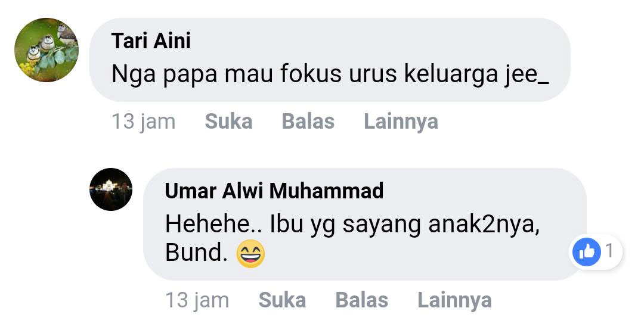Like Umar Alwi Muhammad's reply with Suka
The image size is (644, 333).
pos(282,300)
